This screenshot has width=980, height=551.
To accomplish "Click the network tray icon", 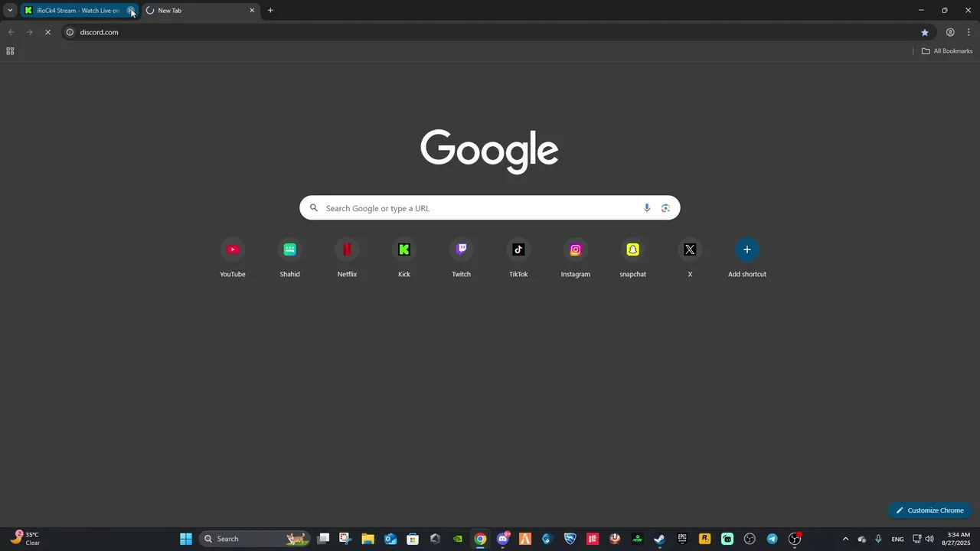I will (916, 539).
